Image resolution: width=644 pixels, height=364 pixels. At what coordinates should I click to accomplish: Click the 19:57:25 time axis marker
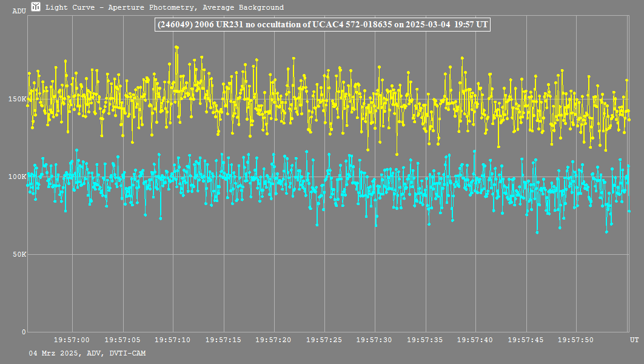pos(324,340)
